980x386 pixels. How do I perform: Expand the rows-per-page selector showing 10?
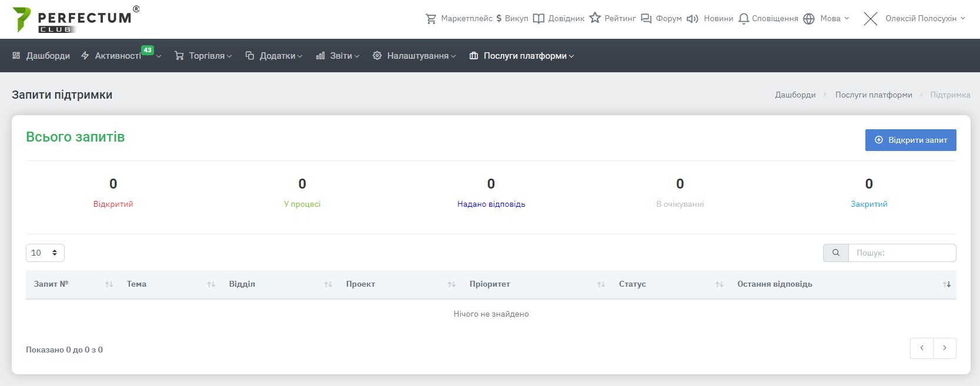45,253
